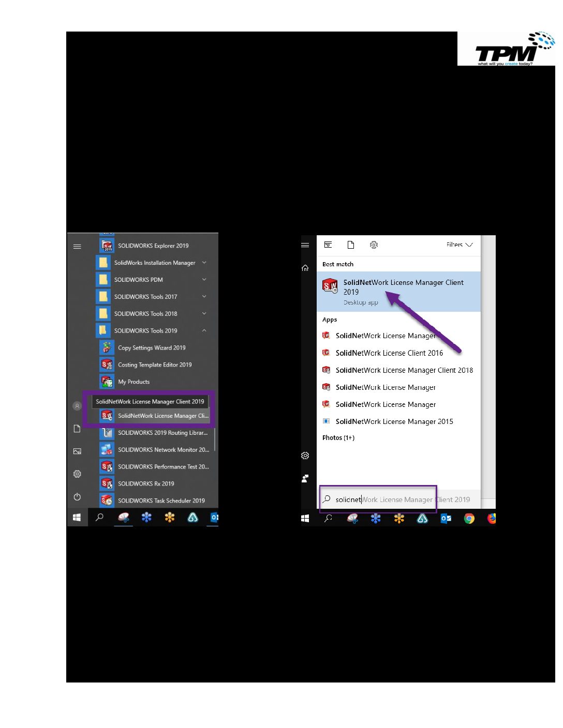Click SolidNetWork License Manager Client in Start list
This screenshot has height=728, width=563.
pyautogui.click(x=162, y=416)
